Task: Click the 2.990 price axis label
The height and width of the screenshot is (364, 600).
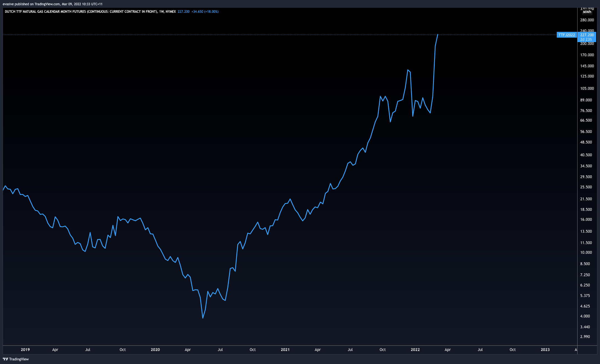Action: (585, 337)
